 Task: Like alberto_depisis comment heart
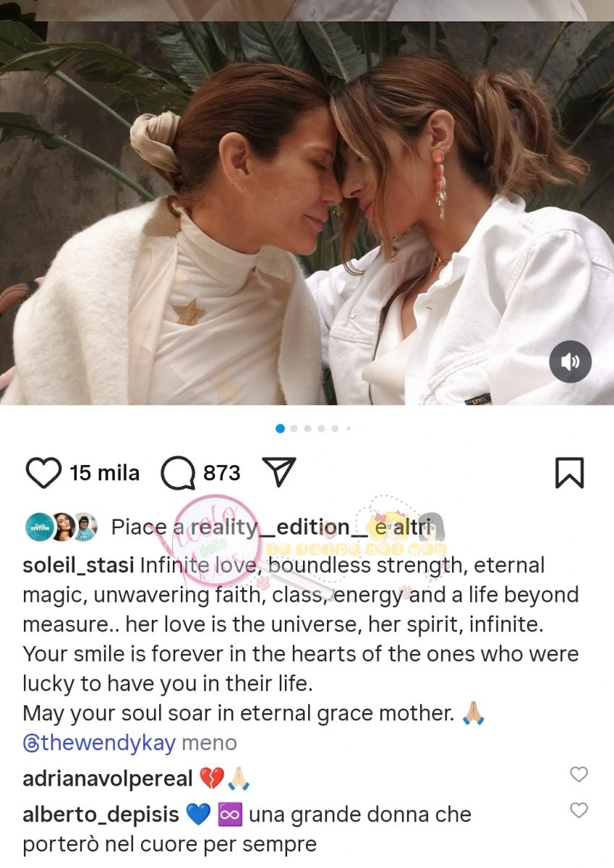[579, 810]
